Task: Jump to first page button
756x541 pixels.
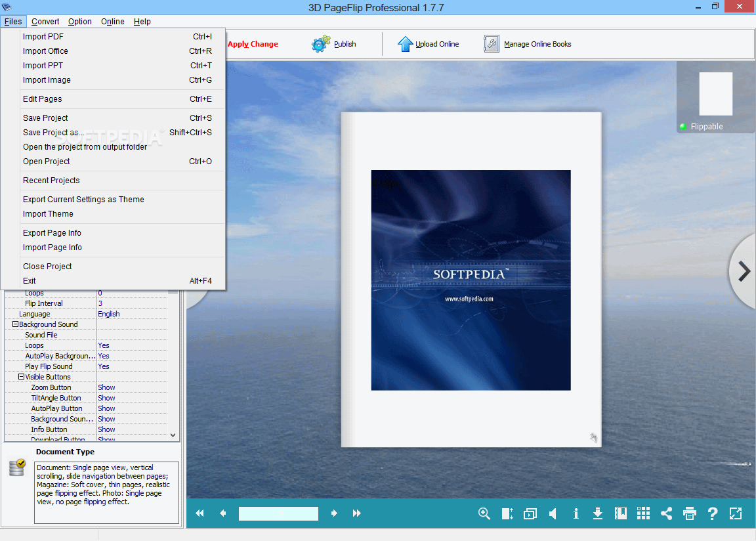Action: tap(199, 513)
